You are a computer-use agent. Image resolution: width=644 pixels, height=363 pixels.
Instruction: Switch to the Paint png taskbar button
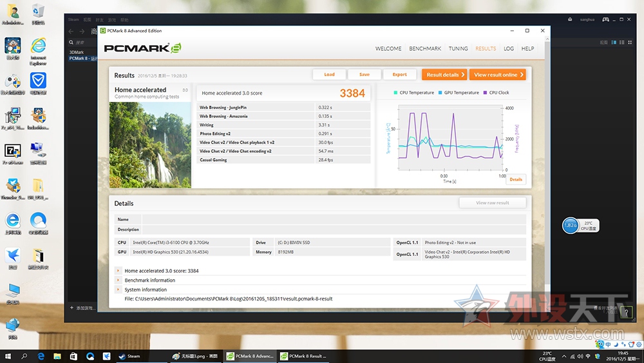point(196,356)
